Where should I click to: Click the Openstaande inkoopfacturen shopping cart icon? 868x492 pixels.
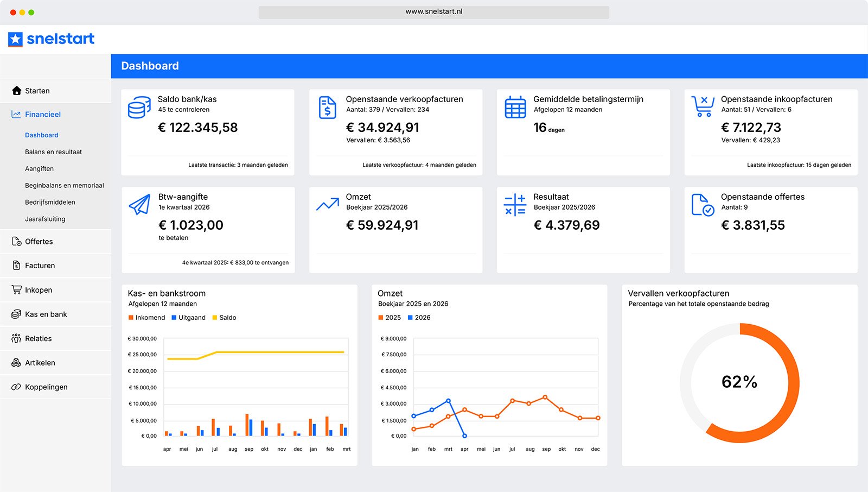(x=703, y=106)
